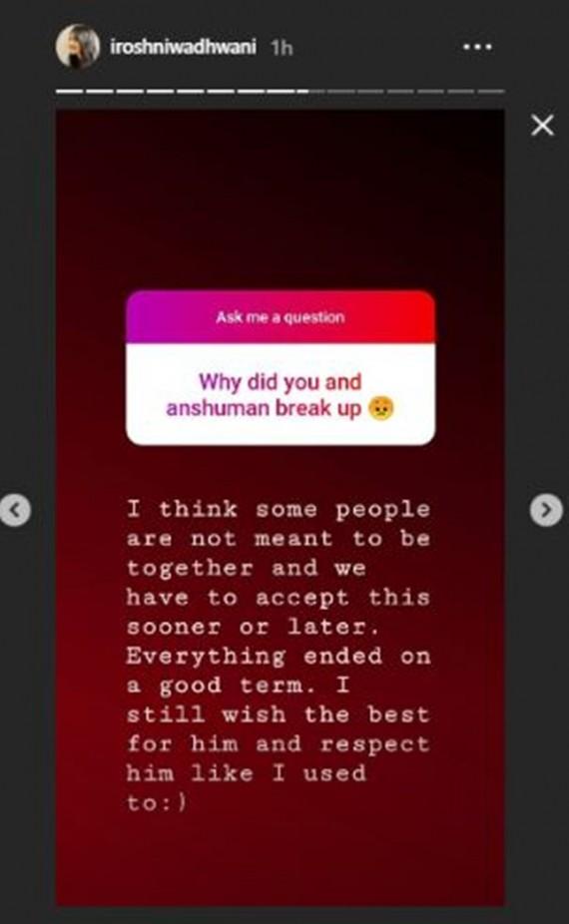Click the 'Everything ended on a good term' line
Image resolution: width=569 pixels, height=924 pixels.
[x=279, y=671]
